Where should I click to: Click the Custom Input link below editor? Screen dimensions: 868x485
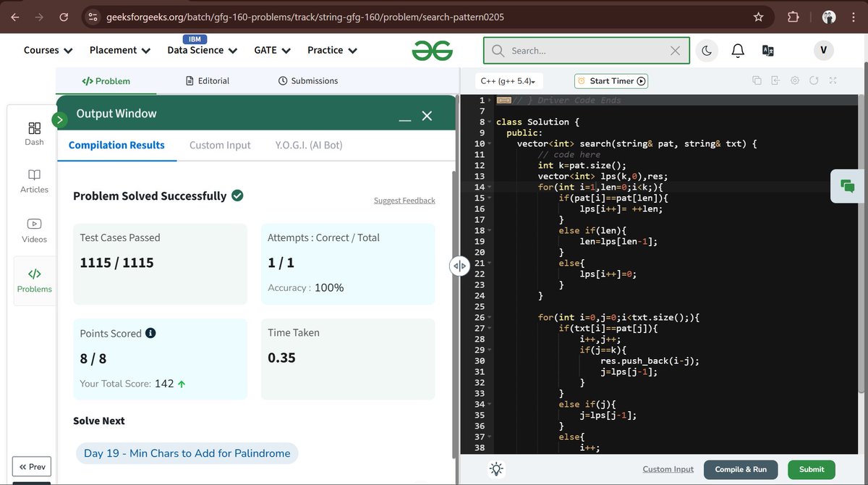(668, 469)
